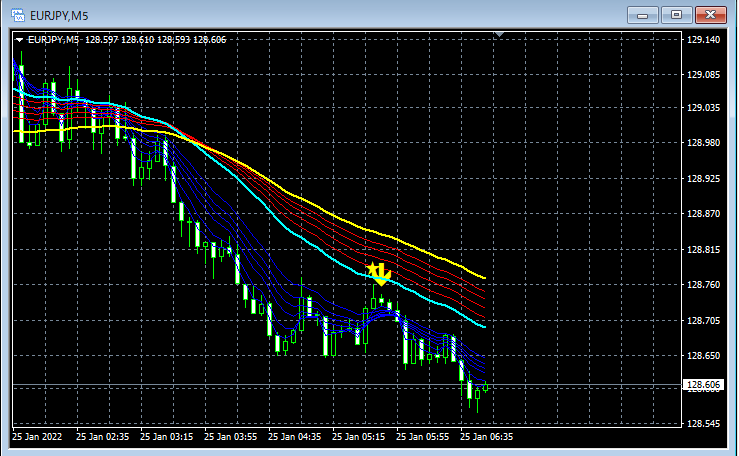
Task: Click the 128.870 price scale label
Action: (x=703, y=214)
